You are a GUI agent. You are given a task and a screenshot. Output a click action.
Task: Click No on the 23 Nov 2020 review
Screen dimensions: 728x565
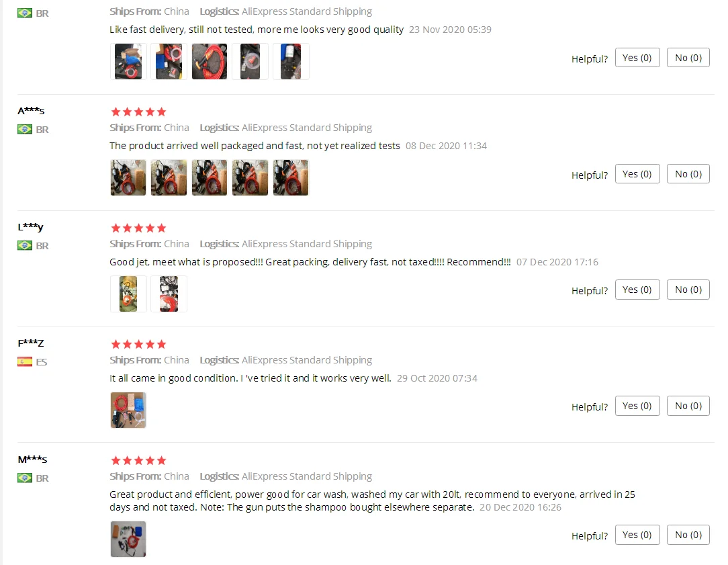[x=688, y=58]
